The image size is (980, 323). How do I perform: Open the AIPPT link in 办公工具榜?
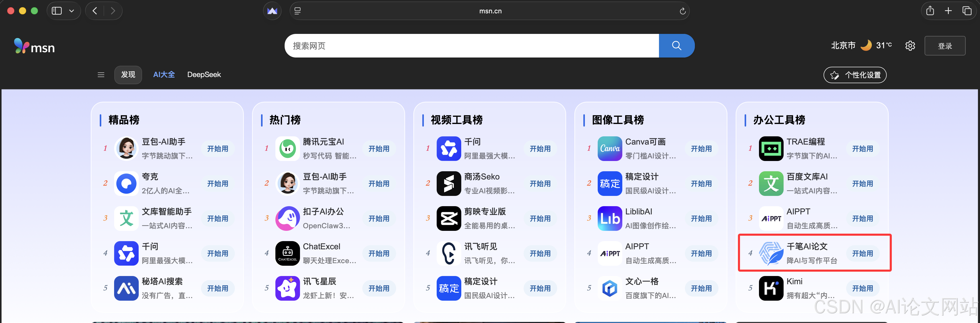(798, 211)
